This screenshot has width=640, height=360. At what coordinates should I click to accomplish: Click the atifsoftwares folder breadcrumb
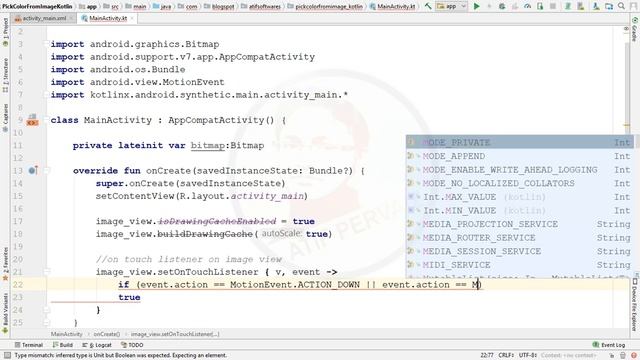tap(261, 6)
